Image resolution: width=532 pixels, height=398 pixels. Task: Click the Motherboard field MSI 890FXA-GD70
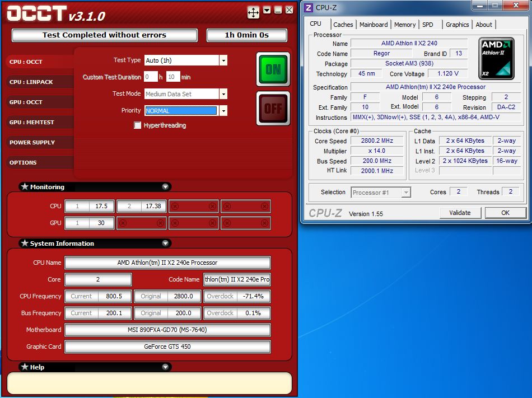[x=167, y=330]
